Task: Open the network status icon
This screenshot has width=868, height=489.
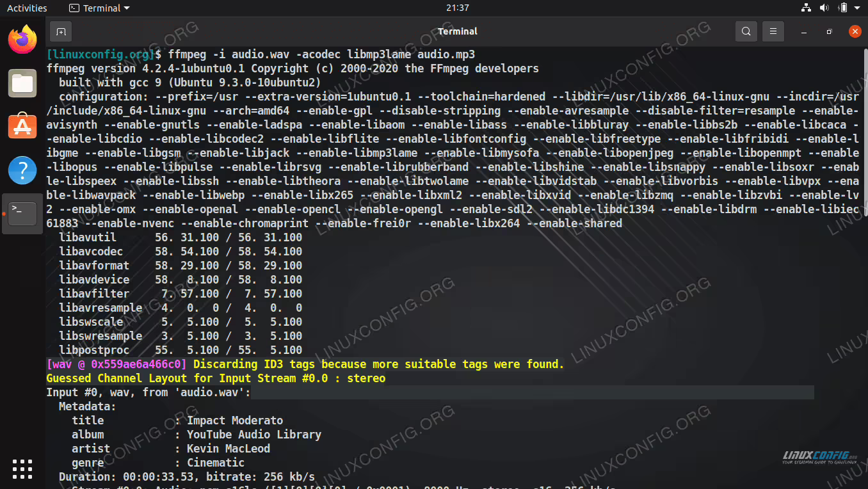Action: tap(807, 8)
